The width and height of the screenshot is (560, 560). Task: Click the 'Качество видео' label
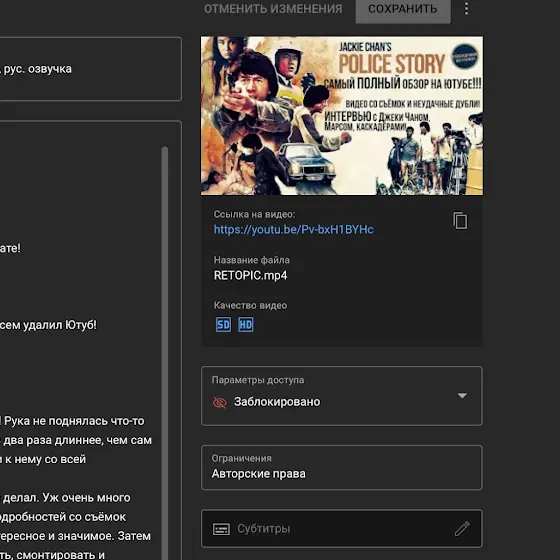tap(250, 305)
